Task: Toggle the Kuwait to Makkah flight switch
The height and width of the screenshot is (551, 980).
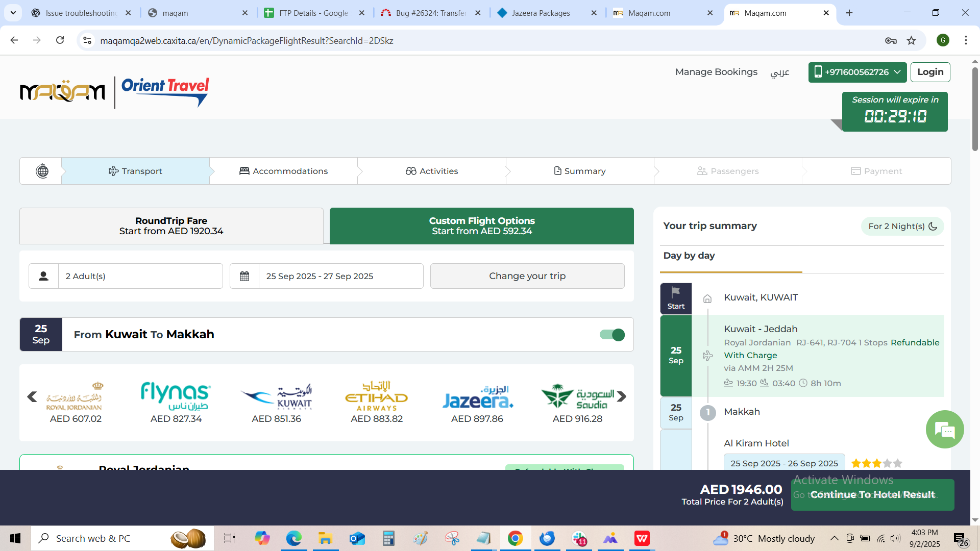Action: (612, 335)
